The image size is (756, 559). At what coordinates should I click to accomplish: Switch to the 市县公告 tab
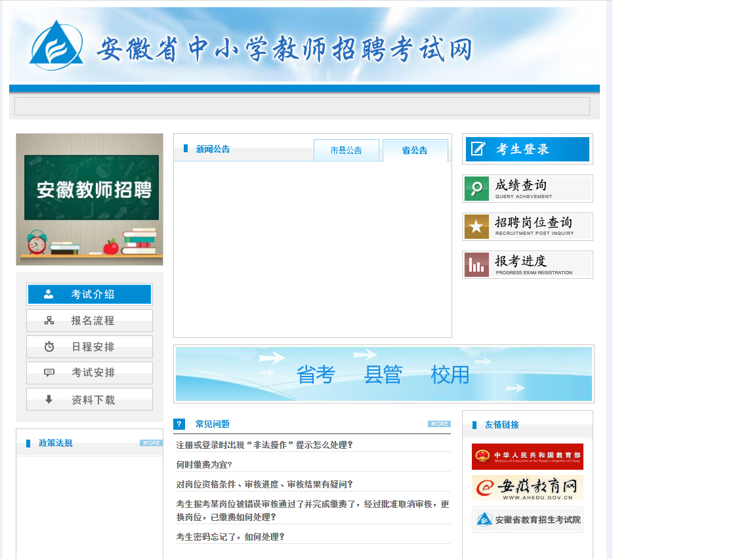[x=346, y=150]
